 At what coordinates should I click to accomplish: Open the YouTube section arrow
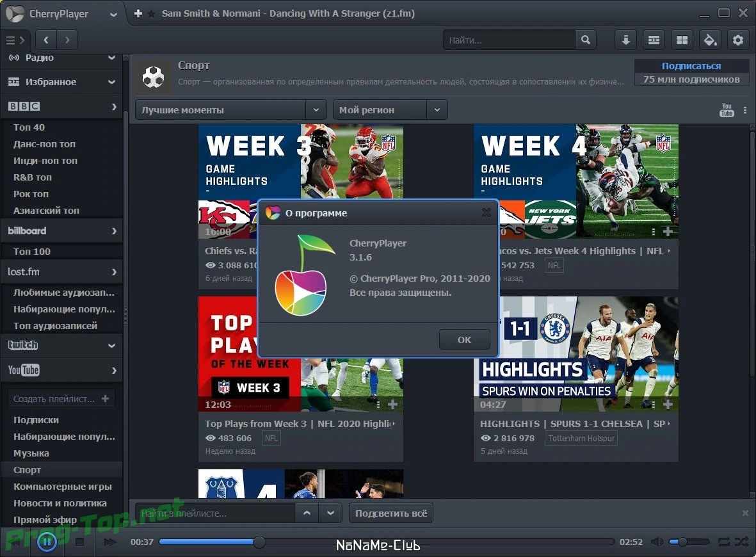click(x=114, y=370)
